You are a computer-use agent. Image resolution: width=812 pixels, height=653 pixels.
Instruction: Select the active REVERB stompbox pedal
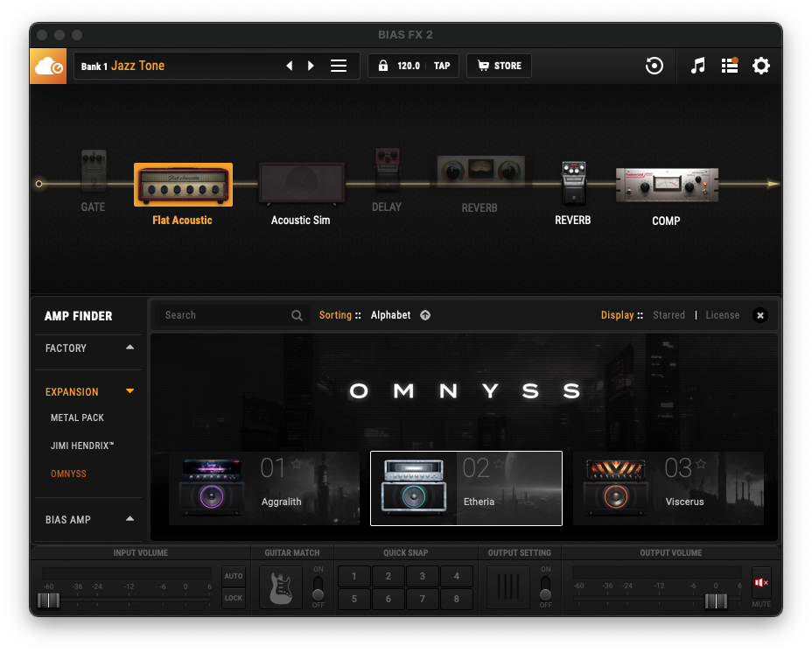click(x=574, y=184)
